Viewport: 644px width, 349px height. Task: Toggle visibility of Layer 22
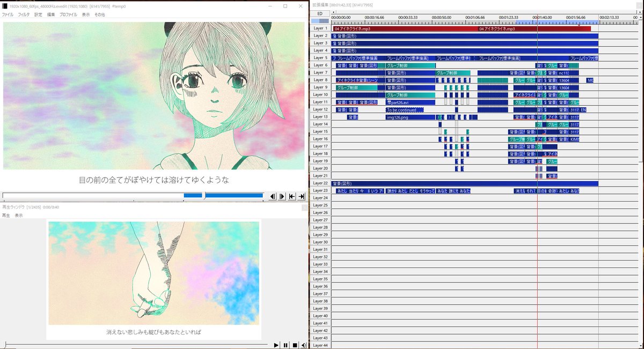coord(320,183)
